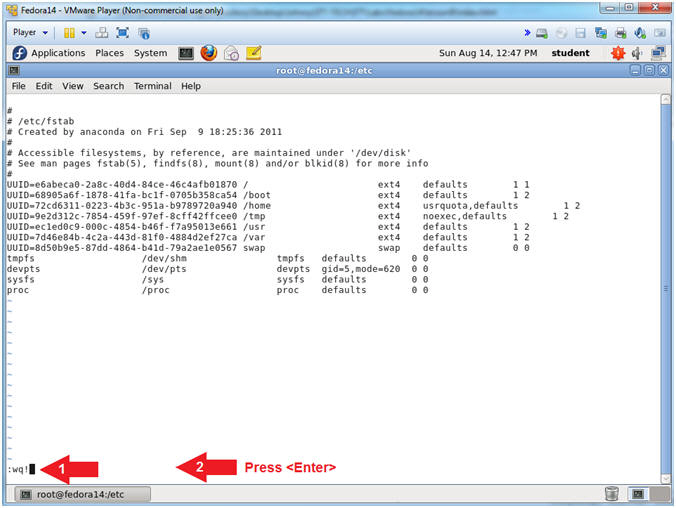Open the System menu
This screenshot has width=676, height=508.
pos(150,53)
